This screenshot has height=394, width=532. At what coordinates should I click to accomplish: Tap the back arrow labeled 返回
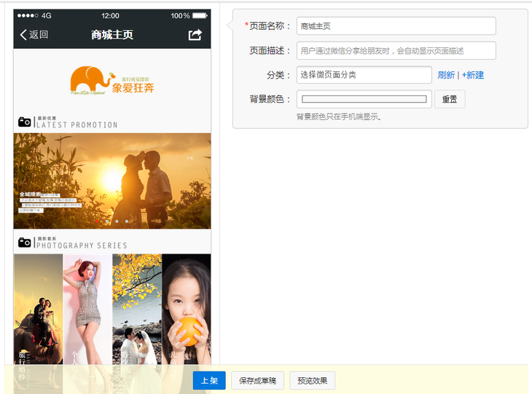(x=34, y=35)
